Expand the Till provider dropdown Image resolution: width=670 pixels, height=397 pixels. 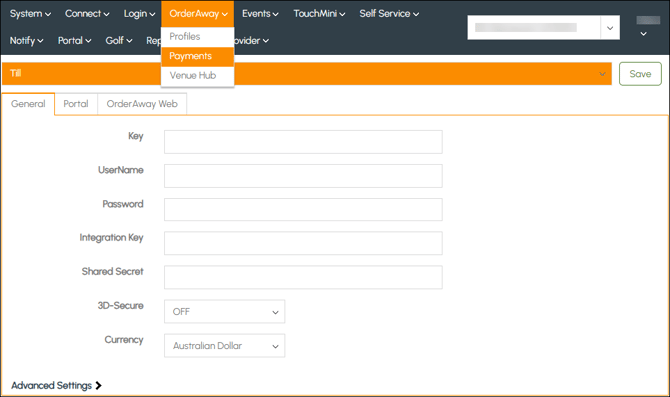(307, 74)
